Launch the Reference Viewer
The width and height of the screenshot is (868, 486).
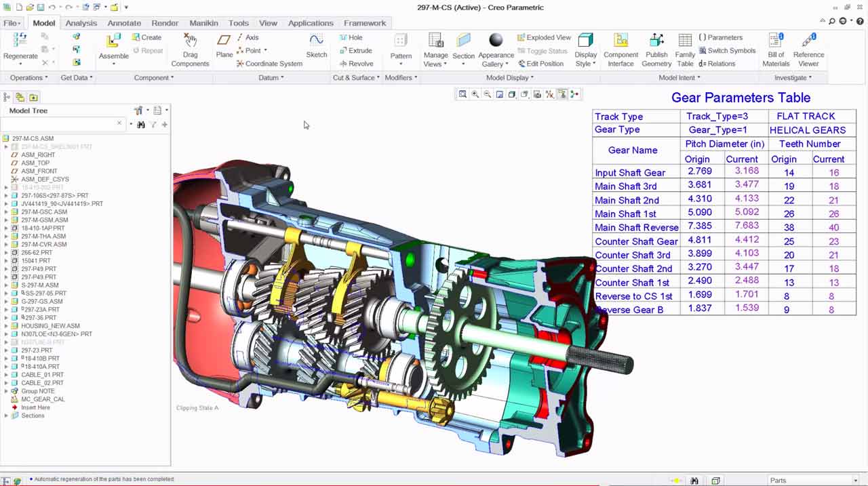pyautogui.click(x=808, y=49)
